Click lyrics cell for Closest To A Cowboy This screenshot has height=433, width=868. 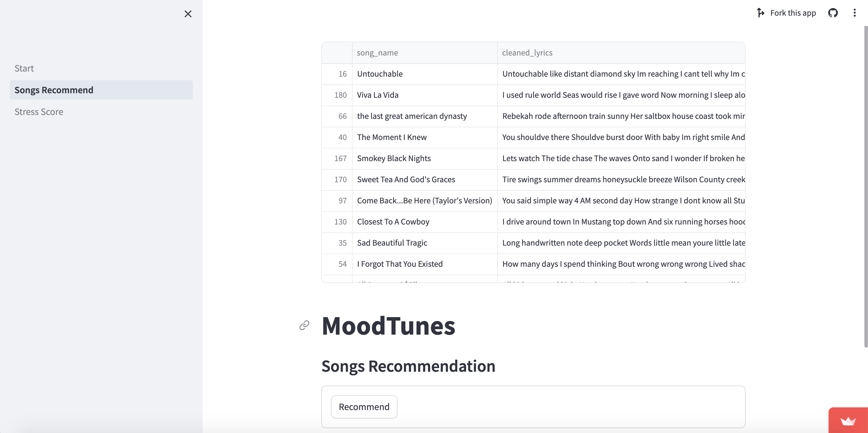click(x=621, y=222)
